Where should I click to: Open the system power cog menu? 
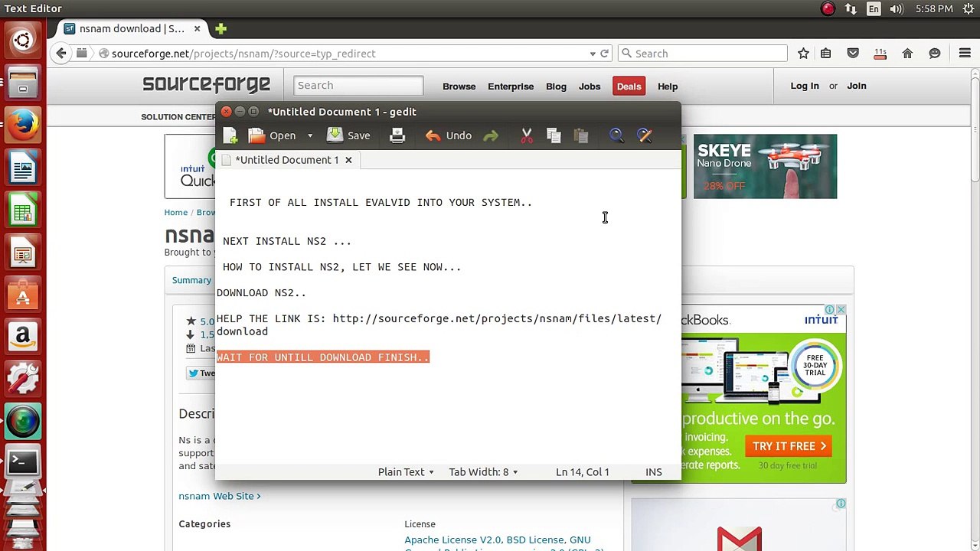[x=967, y=8]
